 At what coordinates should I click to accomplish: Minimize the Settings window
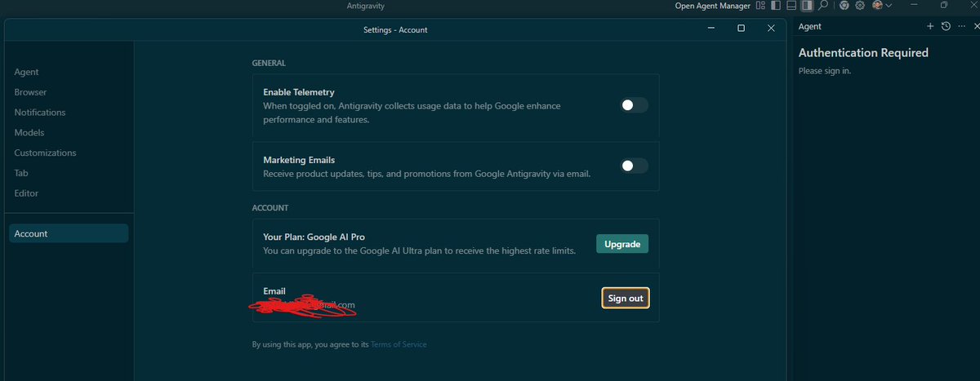710,29
